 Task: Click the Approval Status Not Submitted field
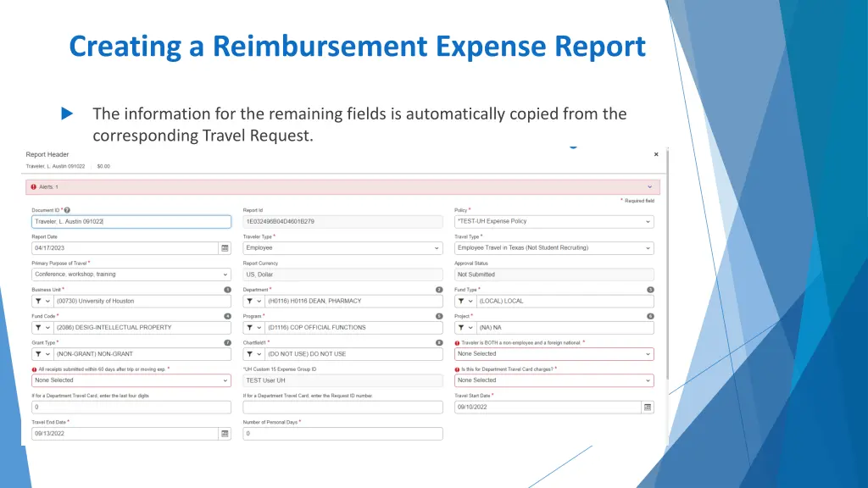[x=554, y=274]
